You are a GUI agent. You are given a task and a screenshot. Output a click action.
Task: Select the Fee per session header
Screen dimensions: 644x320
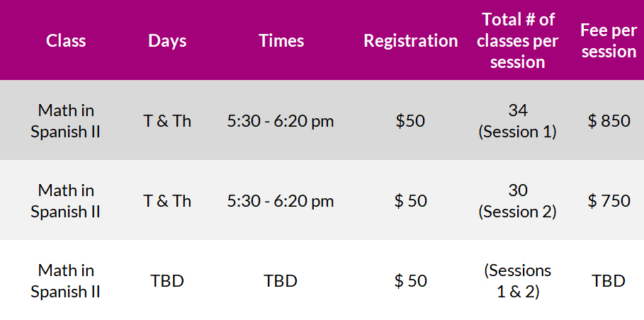click(x=609, y=40)
